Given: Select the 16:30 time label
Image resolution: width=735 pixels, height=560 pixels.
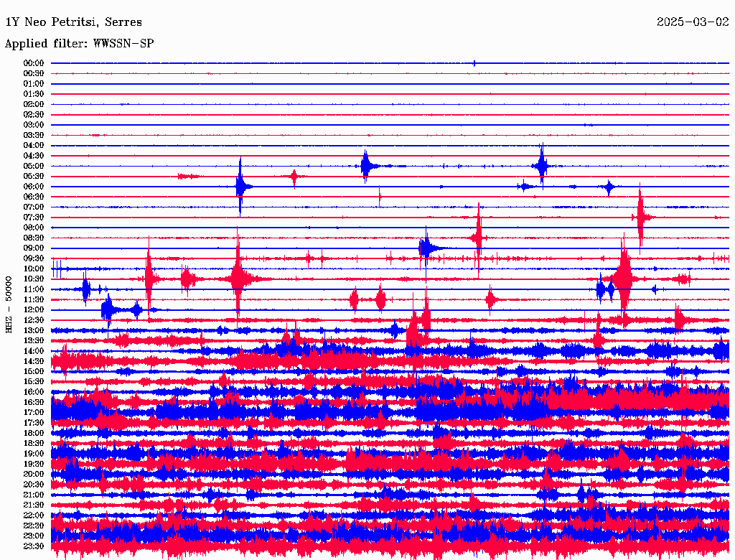Looking at the screenshot, I should 34,402.
